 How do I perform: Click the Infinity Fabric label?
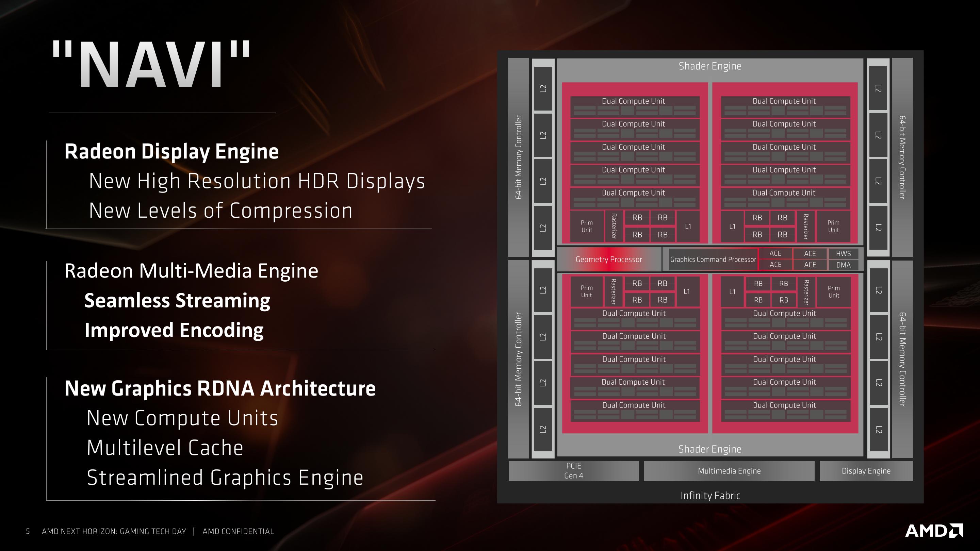coord(710,496)
